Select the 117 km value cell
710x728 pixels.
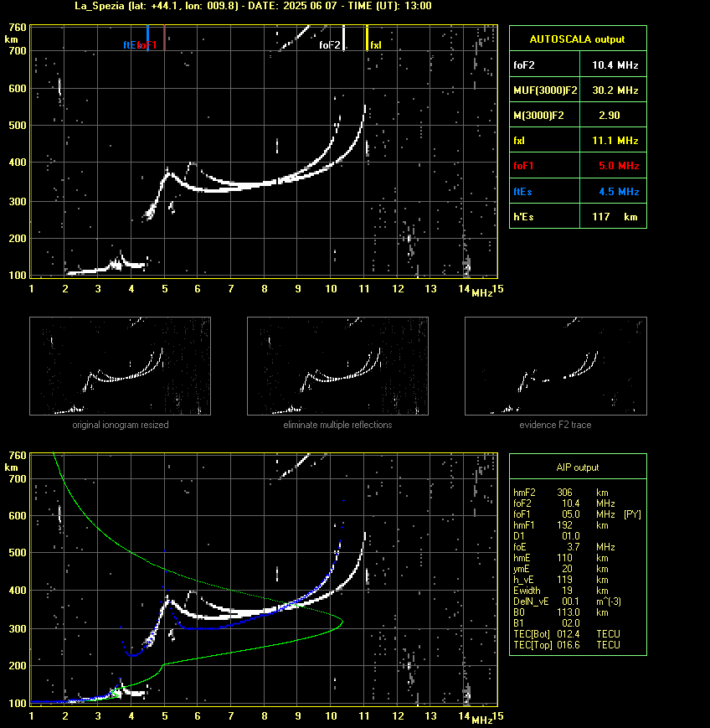[x=613, y=217]
